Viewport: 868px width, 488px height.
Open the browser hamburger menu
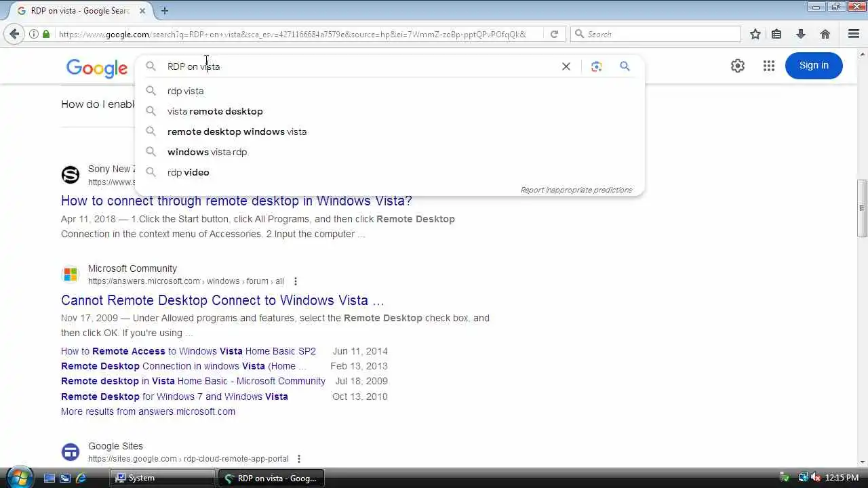tap(854, 34)
